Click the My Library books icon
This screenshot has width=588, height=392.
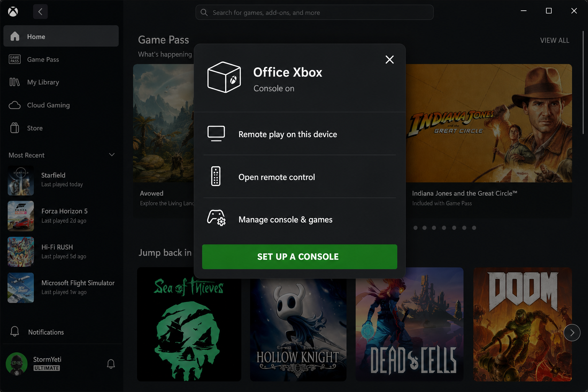pyautogui.click(x=15, y=82)
